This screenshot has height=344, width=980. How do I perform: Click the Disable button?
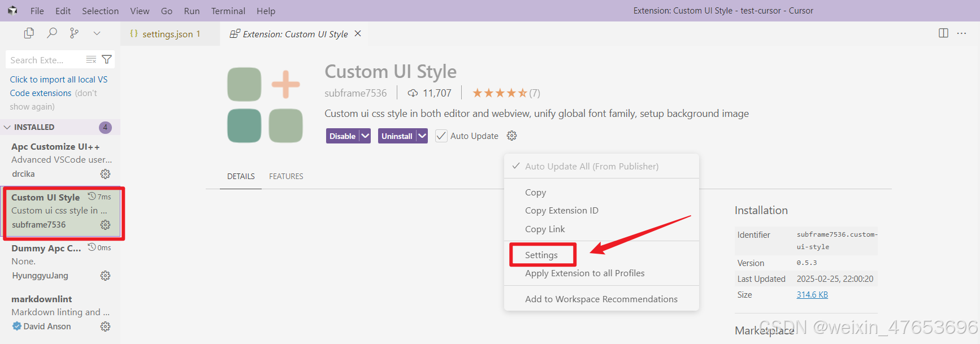tap(342, 136)
